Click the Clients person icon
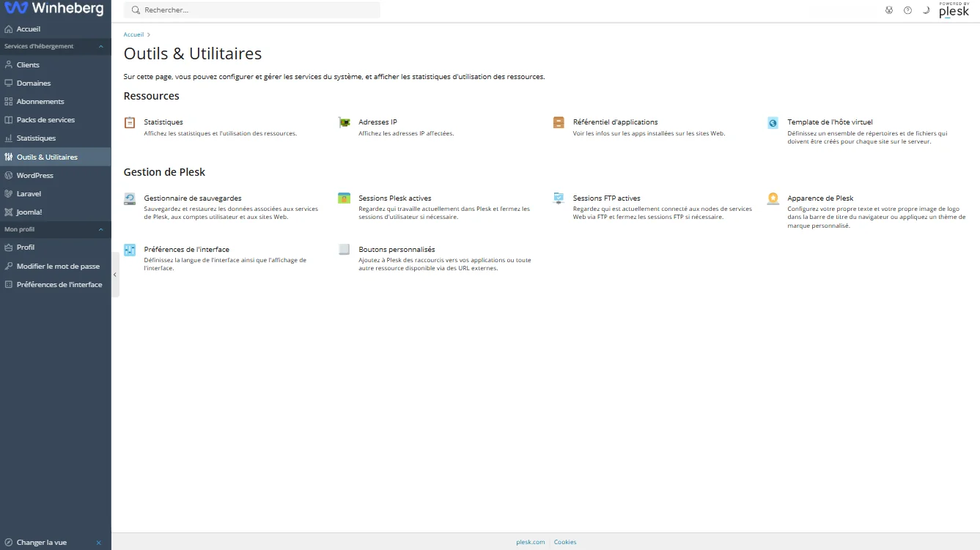Screen dimensions: 980x550 coord(9,65)
